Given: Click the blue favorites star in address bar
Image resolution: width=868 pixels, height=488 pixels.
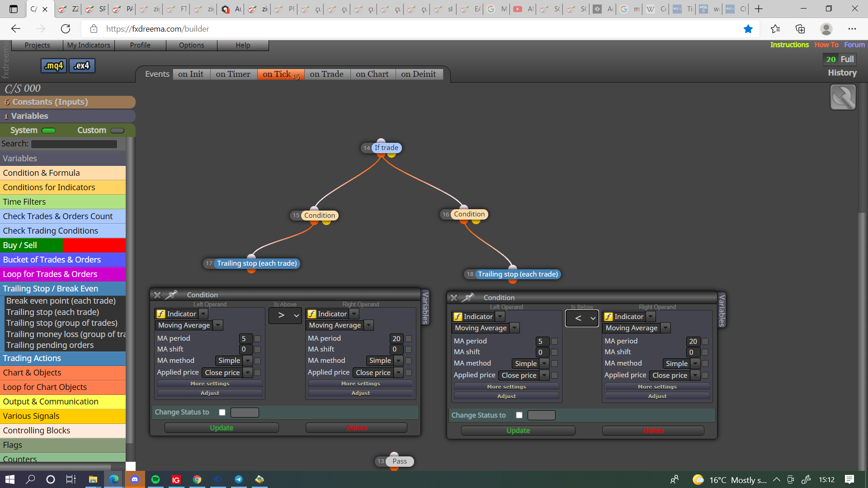Looking at the screenshot, I should click(x=748, y=29).
